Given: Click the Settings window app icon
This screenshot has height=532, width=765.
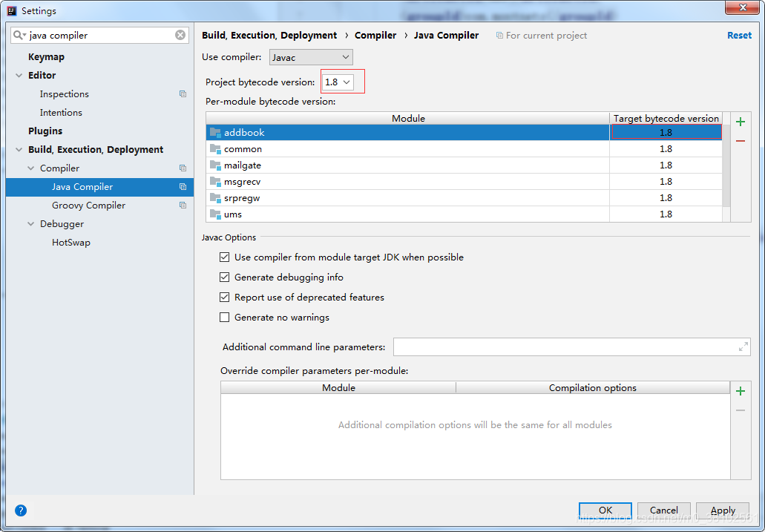Looking at the screenshot, I should coord(12,10).
